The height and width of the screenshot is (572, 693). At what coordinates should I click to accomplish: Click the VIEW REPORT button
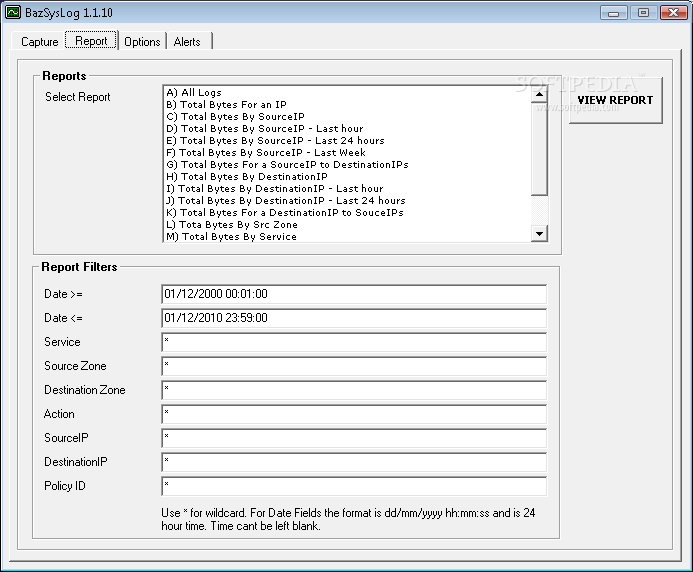(x=615, y=100)
